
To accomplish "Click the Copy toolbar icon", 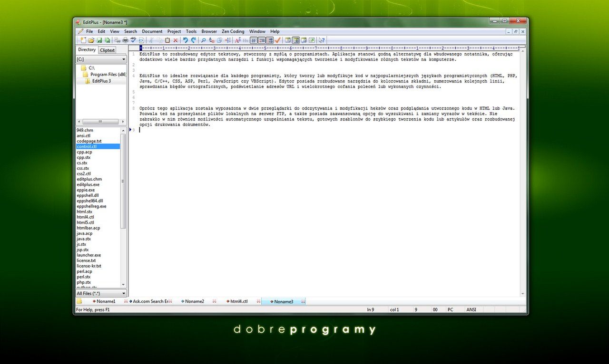I will [x=159, y=40].
